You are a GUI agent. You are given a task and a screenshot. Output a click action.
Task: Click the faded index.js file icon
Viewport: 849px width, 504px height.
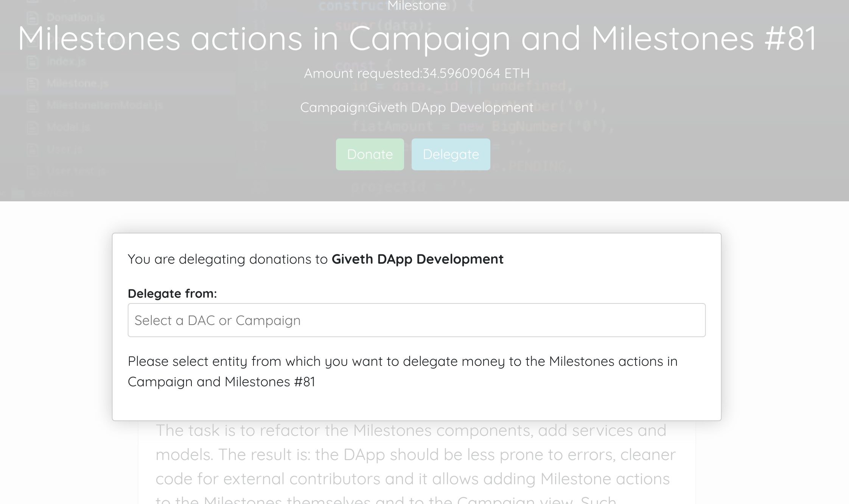[x=33, y=62]
